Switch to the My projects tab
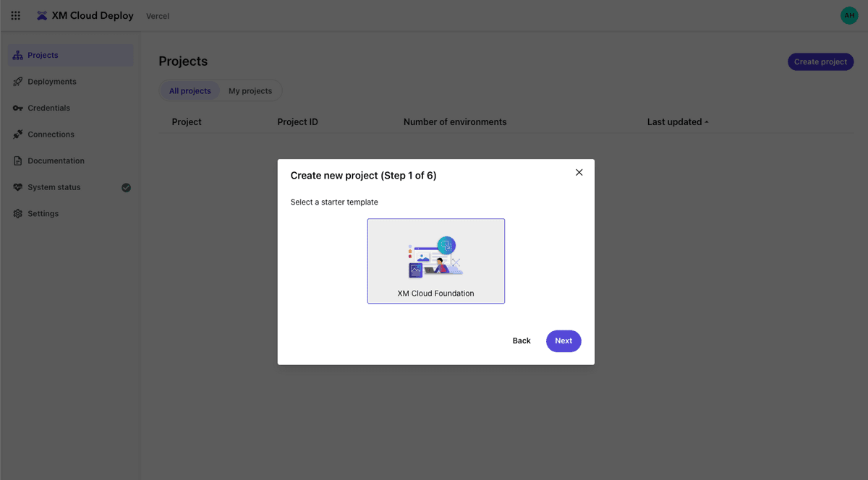Viewport: 868px width, 480px height. pyautogui.click(x=250, y=91)
